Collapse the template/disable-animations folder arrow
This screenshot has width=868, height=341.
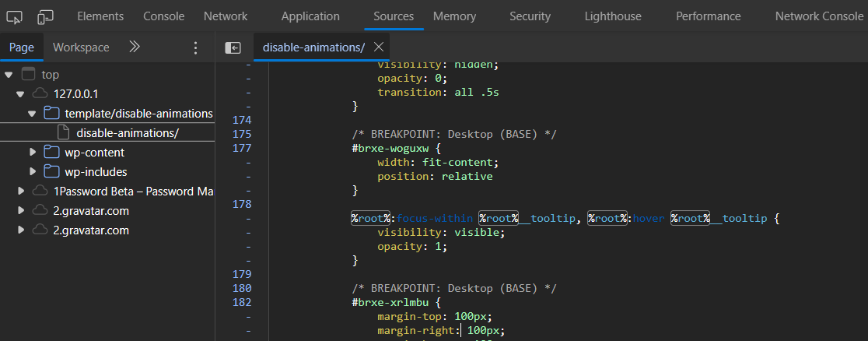click(32, 114)
